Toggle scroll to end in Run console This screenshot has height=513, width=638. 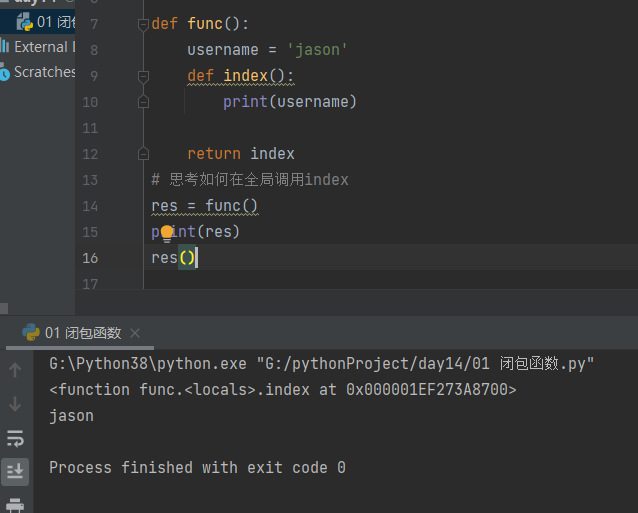(x=15, y=471)
